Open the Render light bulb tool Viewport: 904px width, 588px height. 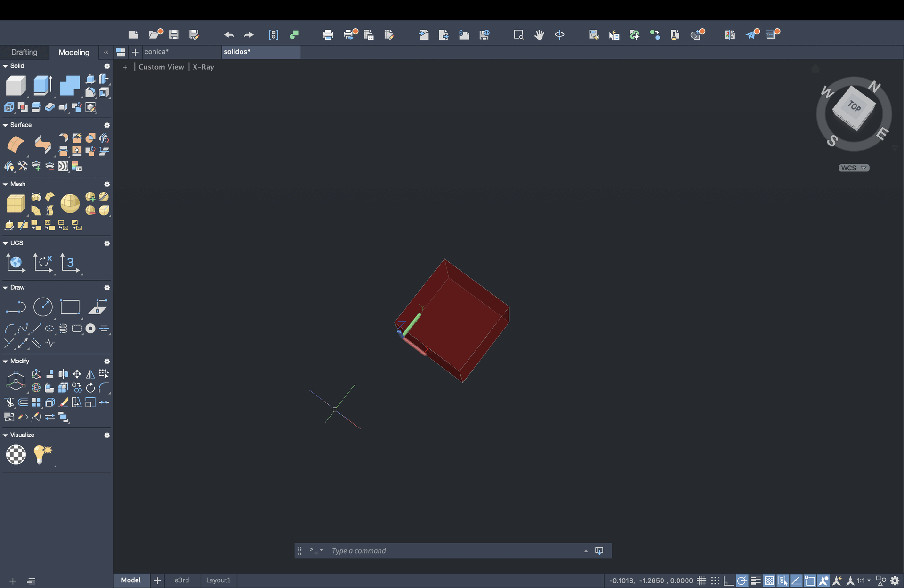coord(42,454)
